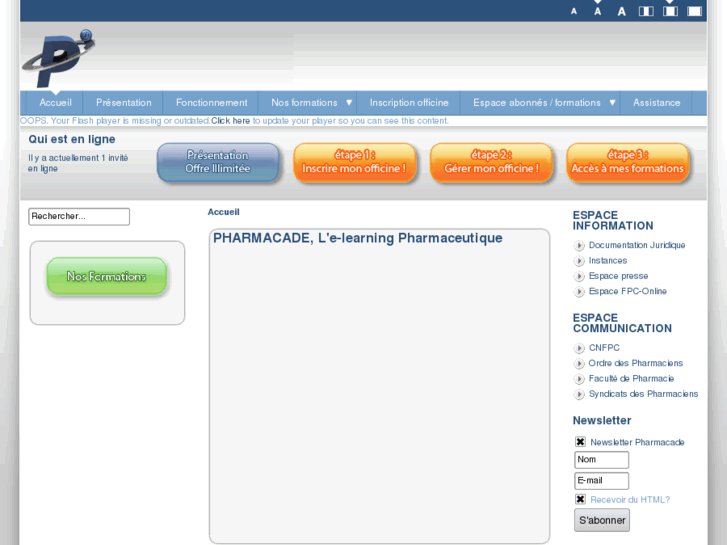
Task: Click the PHARMACADE e-learning heading
Action: (357, 238)
